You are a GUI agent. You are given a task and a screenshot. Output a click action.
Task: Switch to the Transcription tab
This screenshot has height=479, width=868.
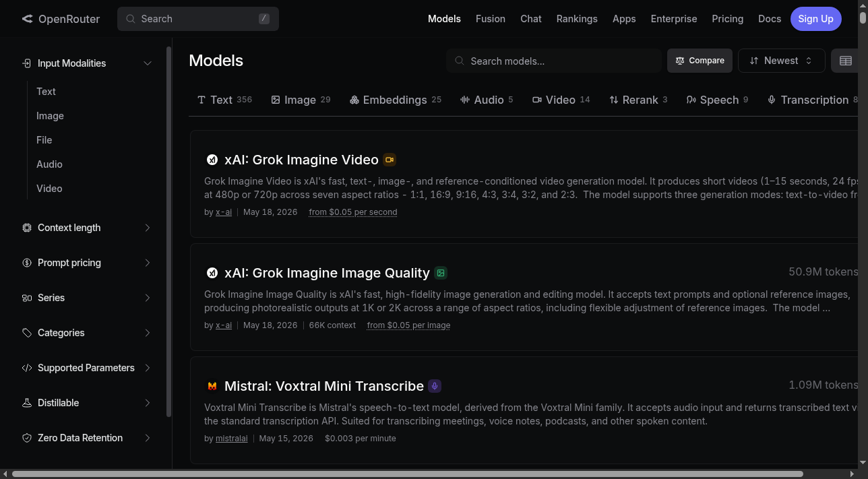click(813, 100)
